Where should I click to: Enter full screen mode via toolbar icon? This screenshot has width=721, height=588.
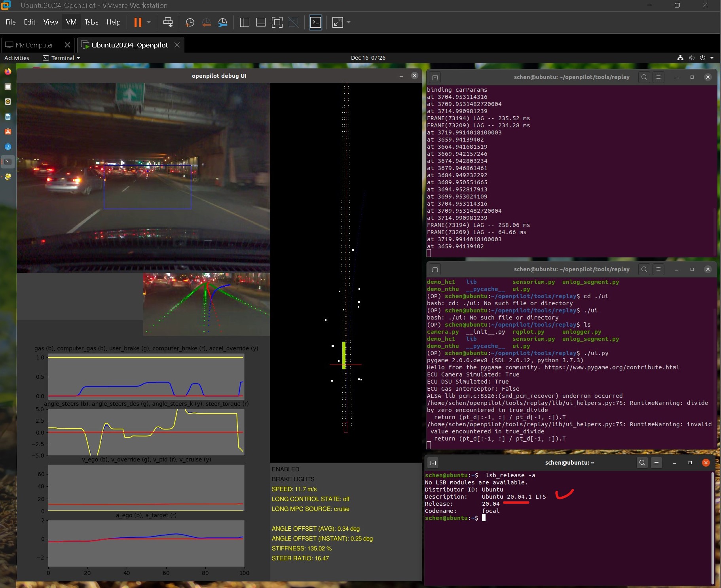pos(277,23)
